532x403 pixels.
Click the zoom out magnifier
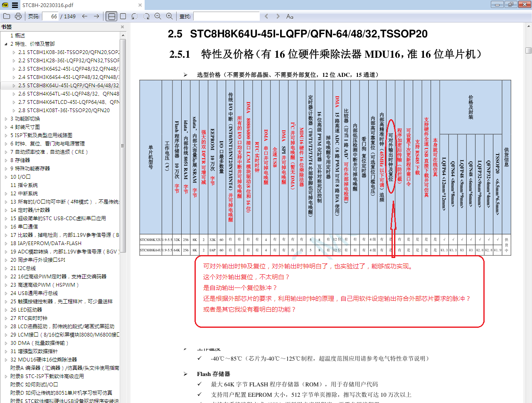tap(158, 16)
